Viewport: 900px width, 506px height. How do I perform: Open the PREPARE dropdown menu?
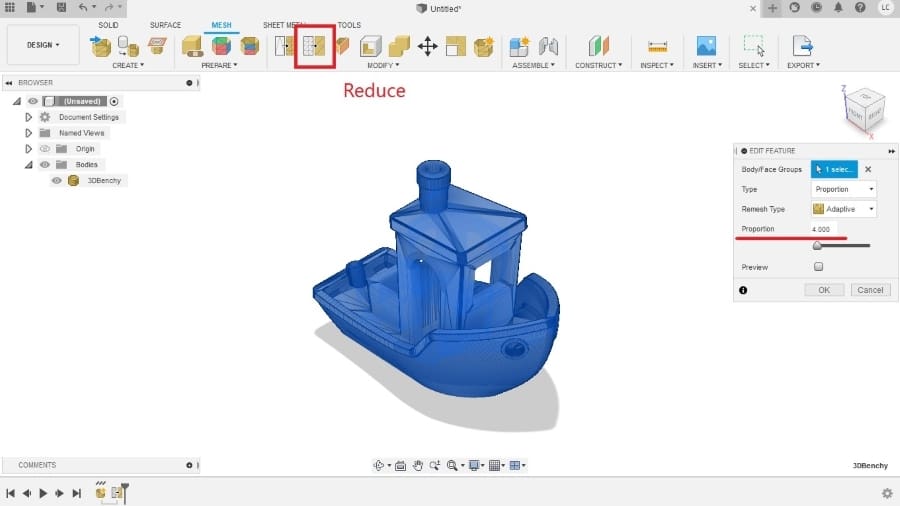(219, 65)
